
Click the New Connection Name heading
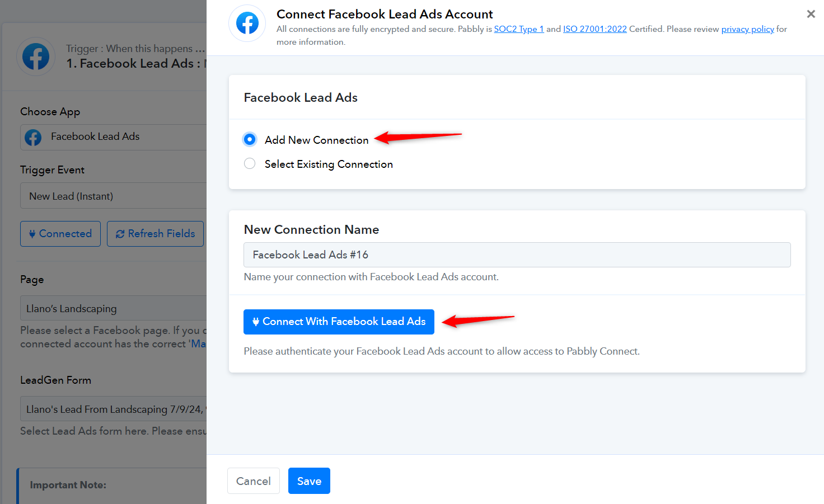click(x=311, y=229)
